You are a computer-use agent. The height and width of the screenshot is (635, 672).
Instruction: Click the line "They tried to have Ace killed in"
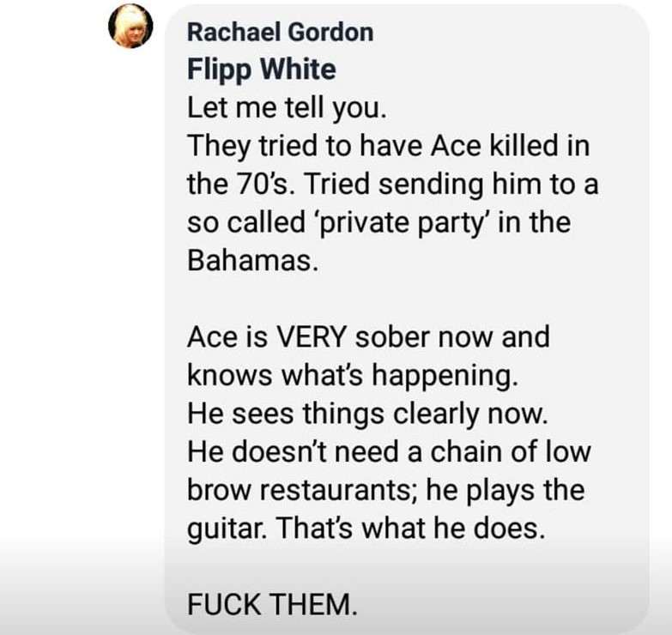pyautogui.click(x=388, y=147)
